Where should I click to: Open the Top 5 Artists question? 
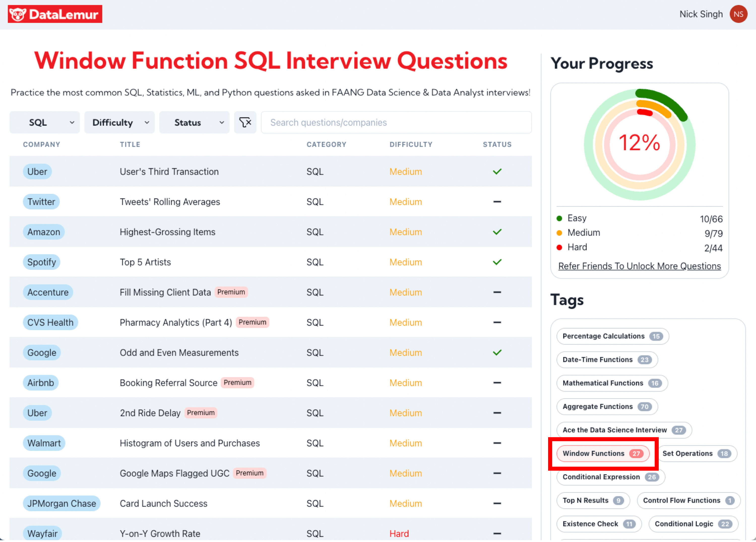pos(145,262)
